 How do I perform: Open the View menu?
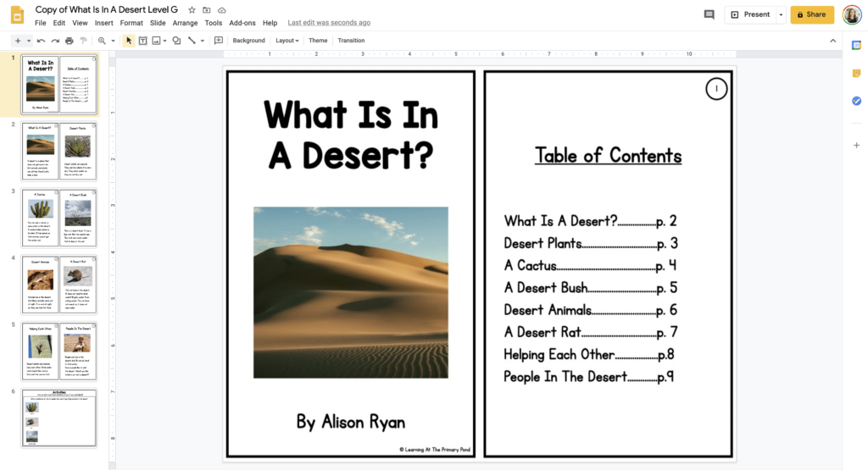point(80,23)
